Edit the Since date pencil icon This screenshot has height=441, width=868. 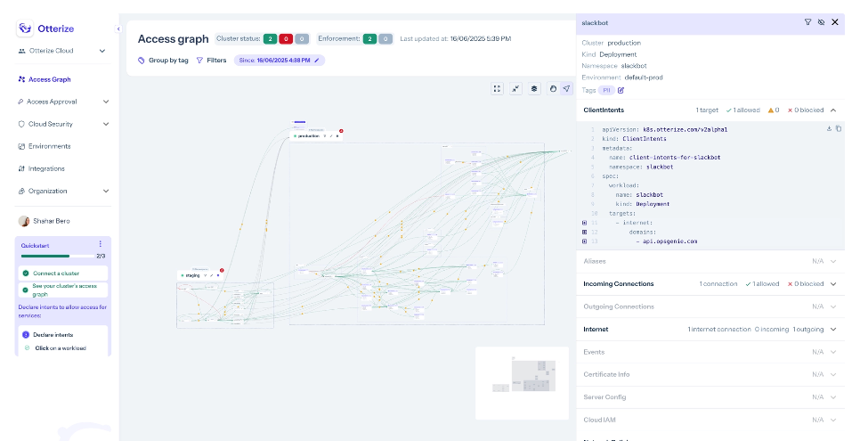click(317, 60)
